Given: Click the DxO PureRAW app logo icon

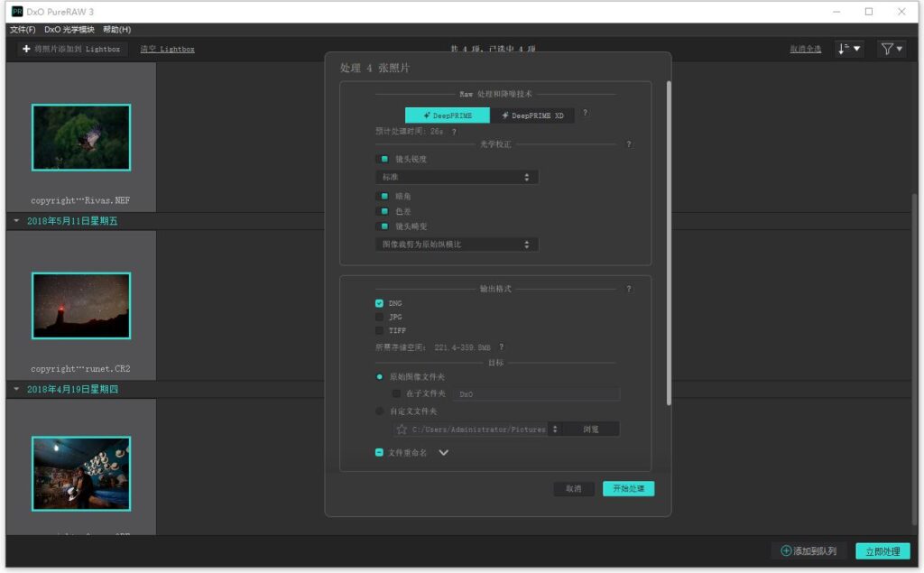Looking at the screenshot, I should (17, 11).
